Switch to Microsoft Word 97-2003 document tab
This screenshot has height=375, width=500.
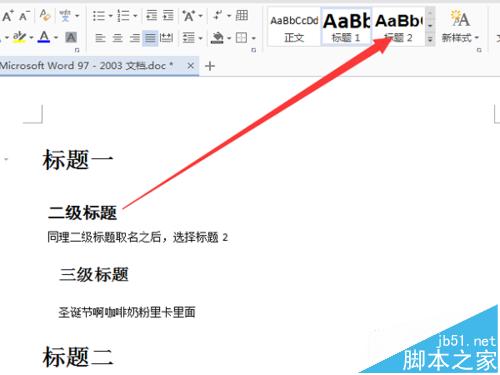(x=87, y=66)
